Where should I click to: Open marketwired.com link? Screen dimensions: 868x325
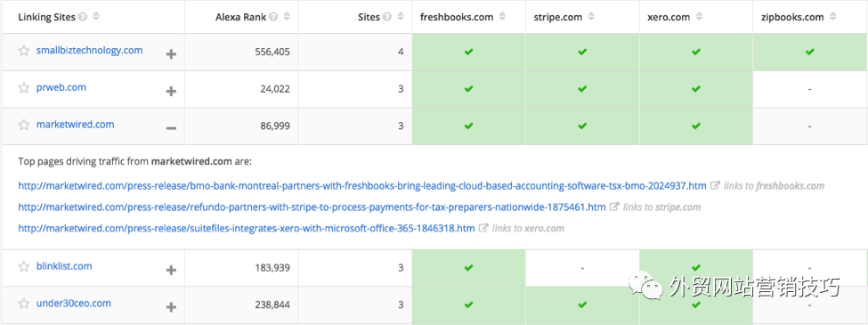click(76, 125)
